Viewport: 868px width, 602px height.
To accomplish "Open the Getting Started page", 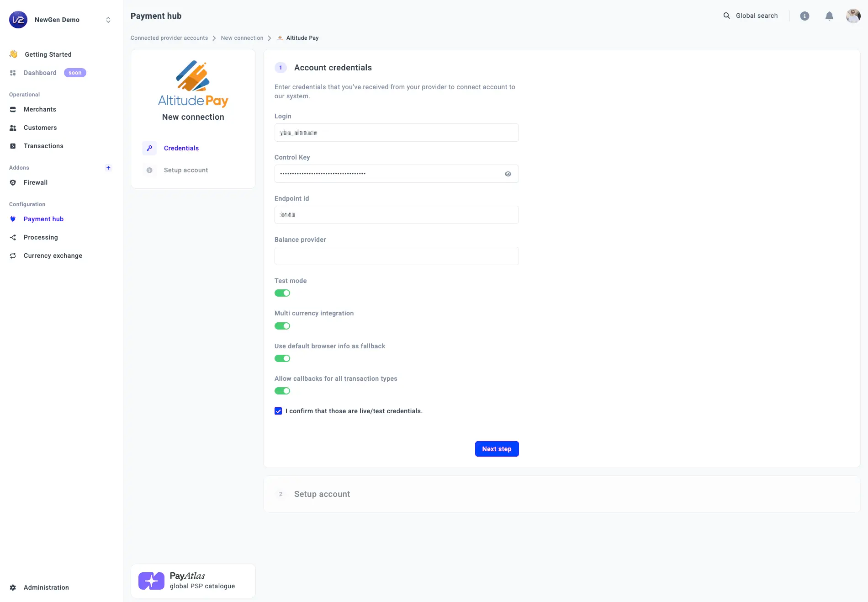I will pyautogui.click(x=48, y=54).
